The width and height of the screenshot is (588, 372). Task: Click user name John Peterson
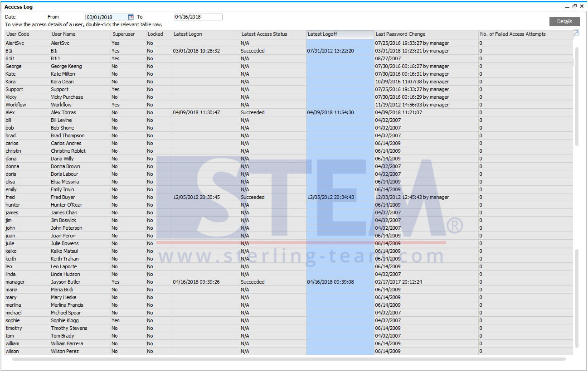tap(67, 228)
